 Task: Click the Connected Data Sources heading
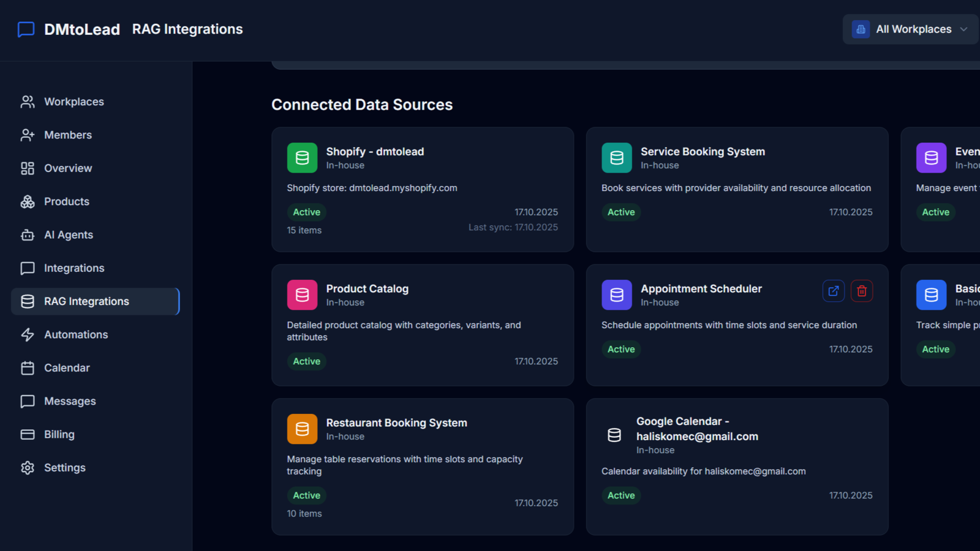[362, 105]
